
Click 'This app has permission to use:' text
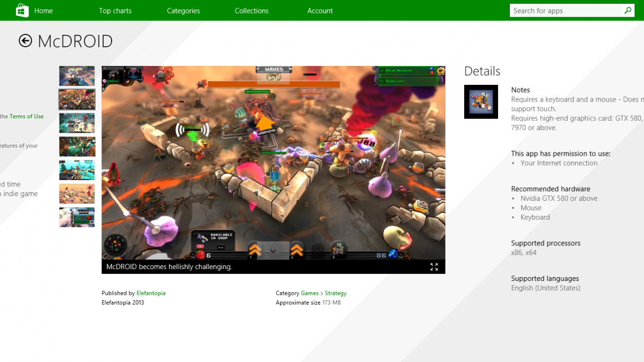[561, 154]
